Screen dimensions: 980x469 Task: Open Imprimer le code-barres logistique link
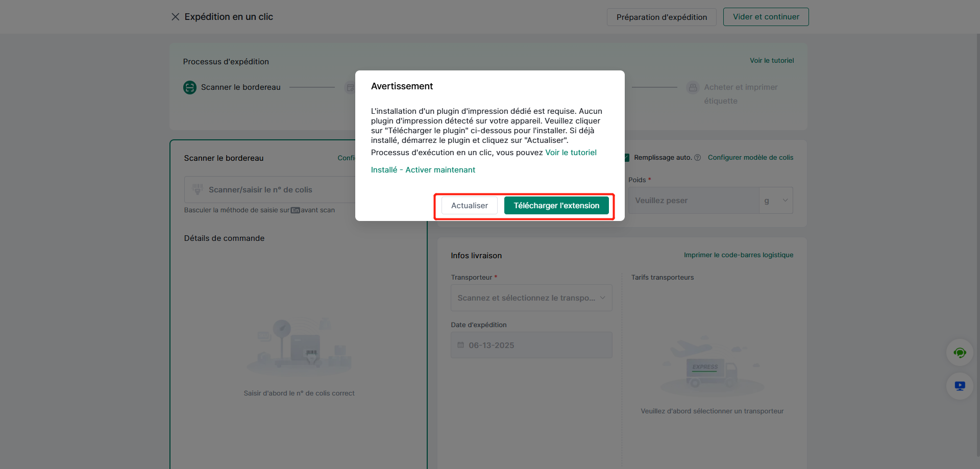738,255
